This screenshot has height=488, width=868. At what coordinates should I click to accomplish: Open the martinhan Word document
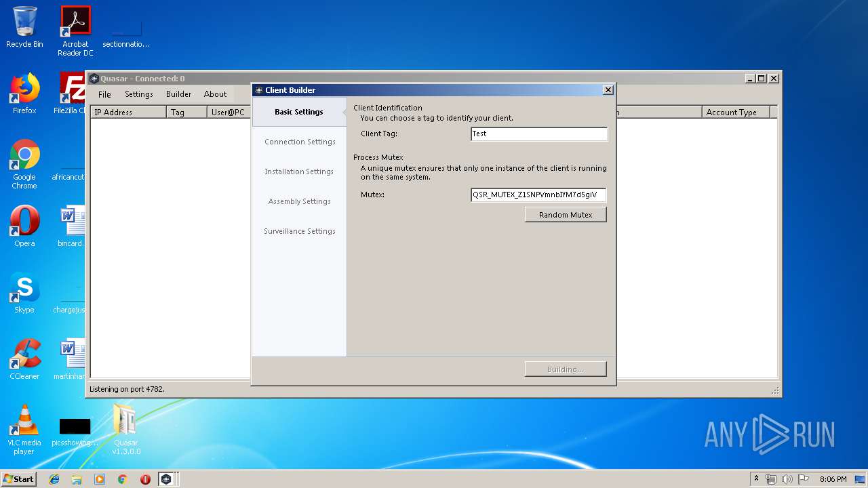(70, 359)
